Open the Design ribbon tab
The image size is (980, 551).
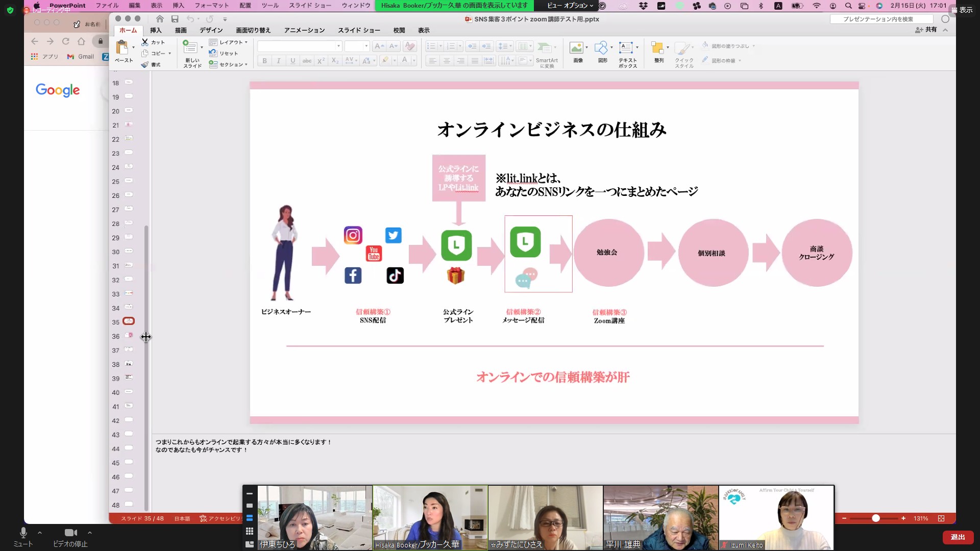click(x=211, y=30)
